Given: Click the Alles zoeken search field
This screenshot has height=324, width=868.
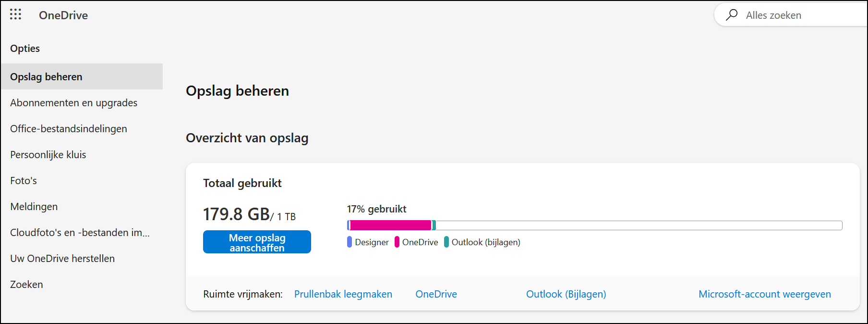Looking at the screenshot, I should point(787,15).
